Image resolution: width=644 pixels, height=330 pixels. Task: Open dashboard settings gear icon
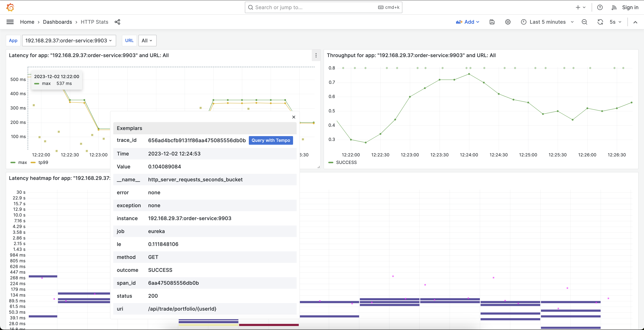(x=508, y=22)
